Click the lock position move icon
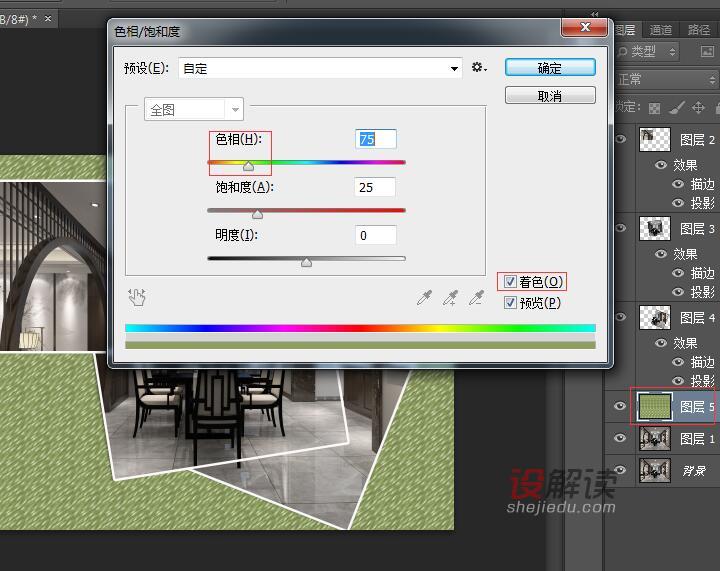The image size is (720, 571). click(x=698, y=107)
